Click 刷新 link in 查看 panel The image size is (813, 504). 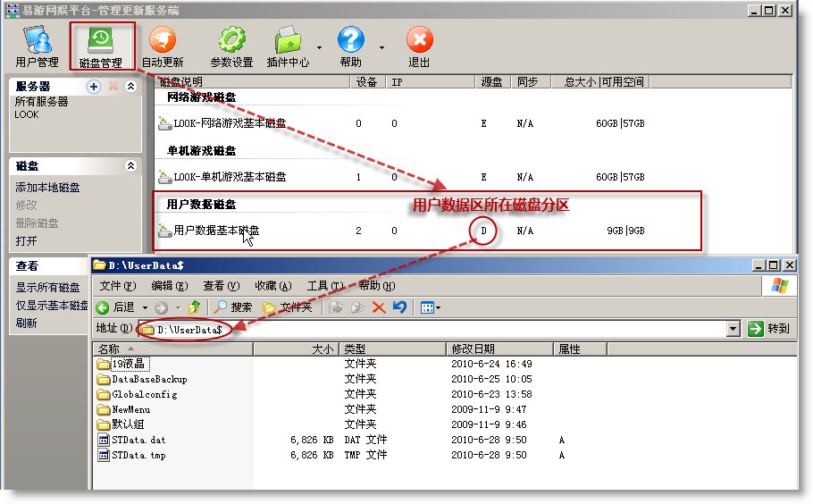click(27, 323)
